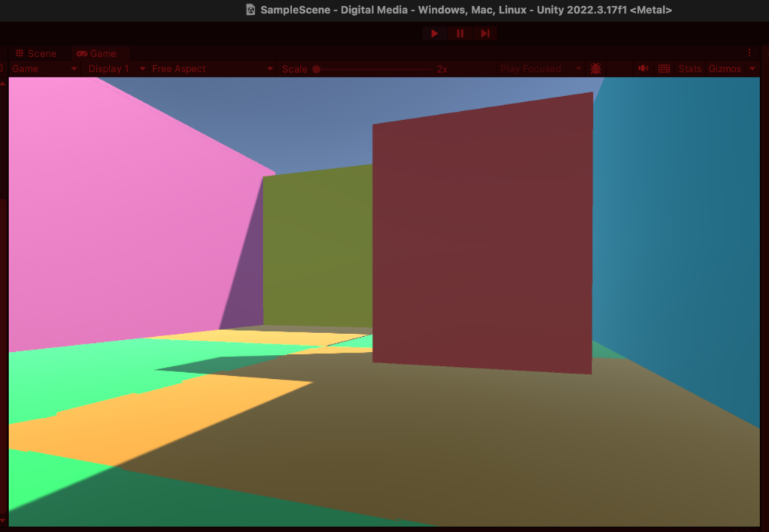Click the Scale slider handle
Image resolution: width=769 pixels, height=532 pixels.
[316, 69]
